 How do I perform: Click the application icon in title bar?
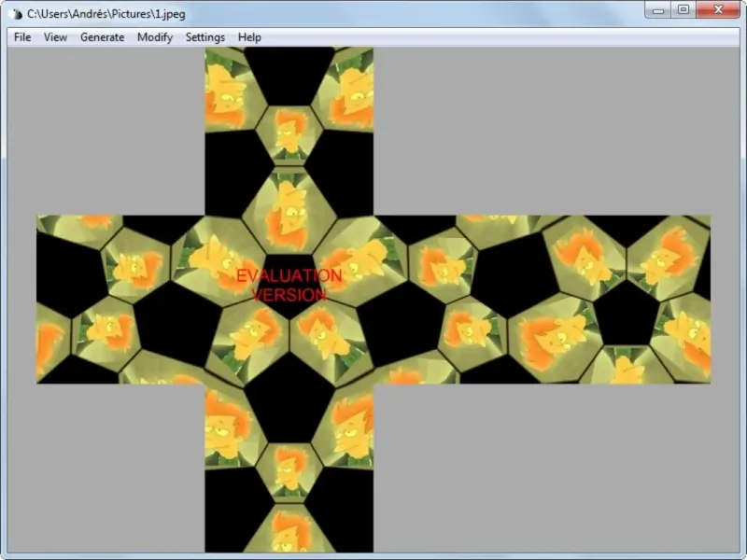pyautogui.click(x=16, y=14)
